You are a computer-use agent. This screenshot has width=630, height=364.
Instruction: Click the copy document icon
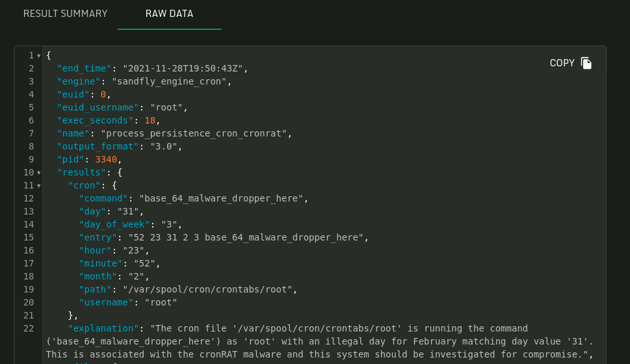(586, 63)
